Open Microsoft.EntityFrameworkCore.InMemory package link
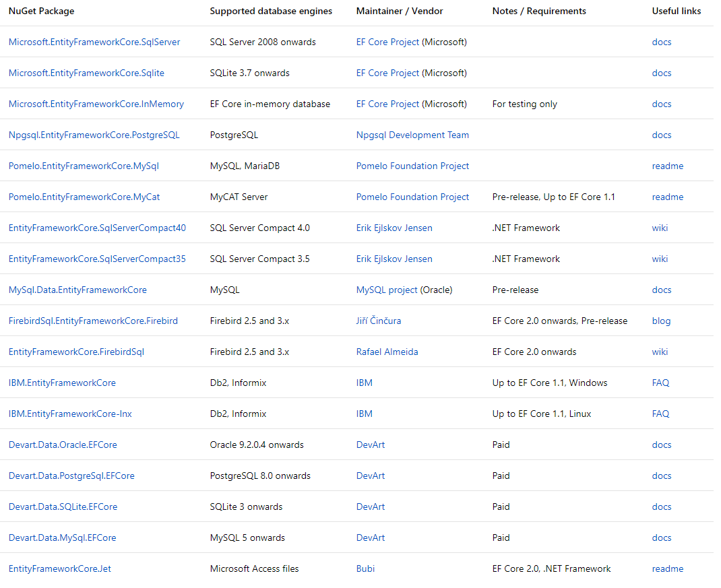 click(x=96, y=104)
